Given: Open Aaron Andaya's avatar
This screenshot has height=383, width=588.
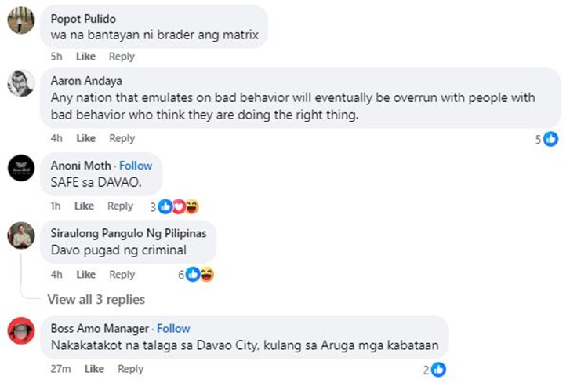Looking at the screenshot, I should pyautogui.click(x=21, y=83).
